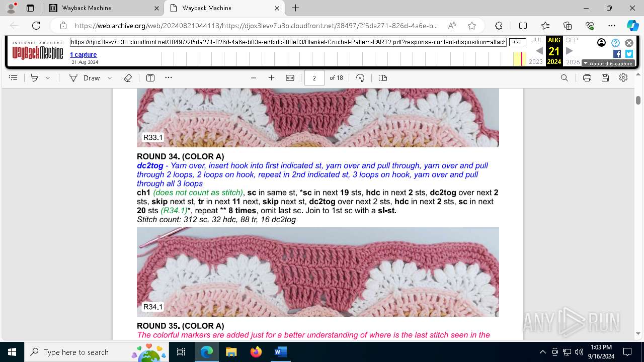Refresh the page
Viewport: 644px width, 362px height.
click(36, 26)
